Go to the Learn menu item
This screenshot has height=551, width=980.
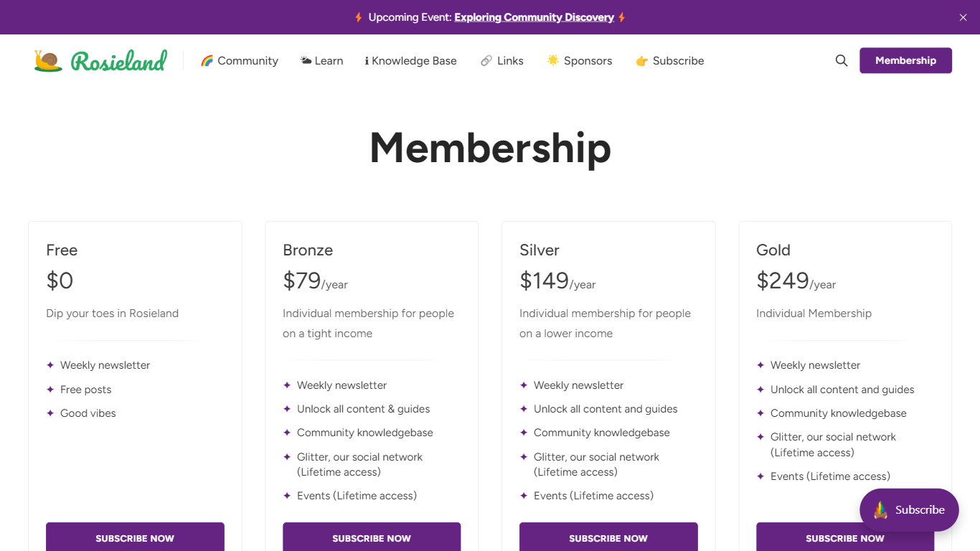pyautogui.click(x=329, y=61)
